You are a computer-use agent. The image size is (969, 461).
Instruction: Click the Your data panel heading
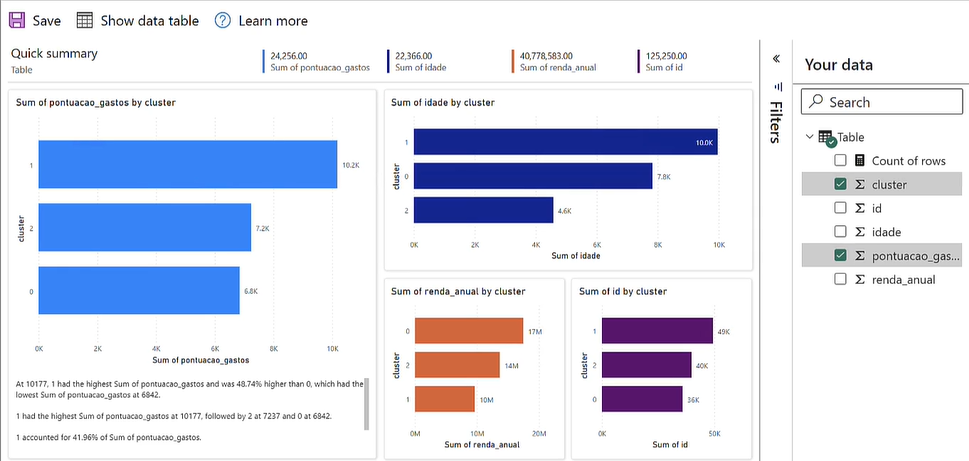pyautogui.click(x=839, y=65)
